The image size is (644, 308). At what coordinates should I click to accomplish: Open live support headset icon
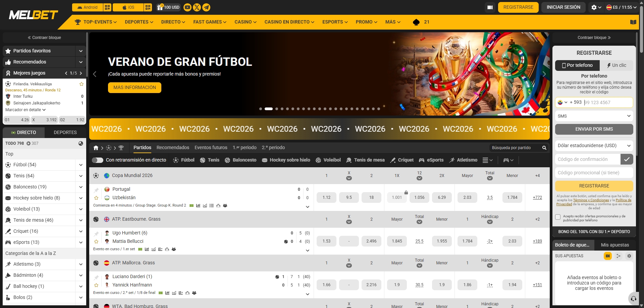coord(633,299)
